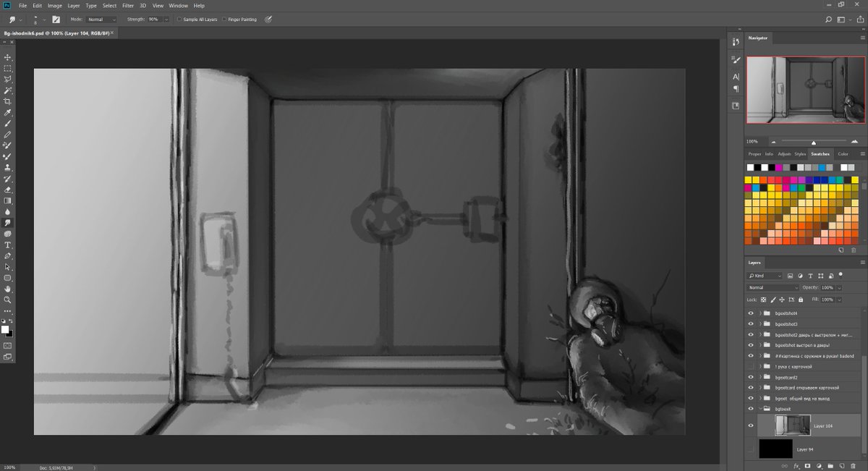Viewport: 868px width, 471px height.
Task: Select the Lasso tool
Action: 8,79
